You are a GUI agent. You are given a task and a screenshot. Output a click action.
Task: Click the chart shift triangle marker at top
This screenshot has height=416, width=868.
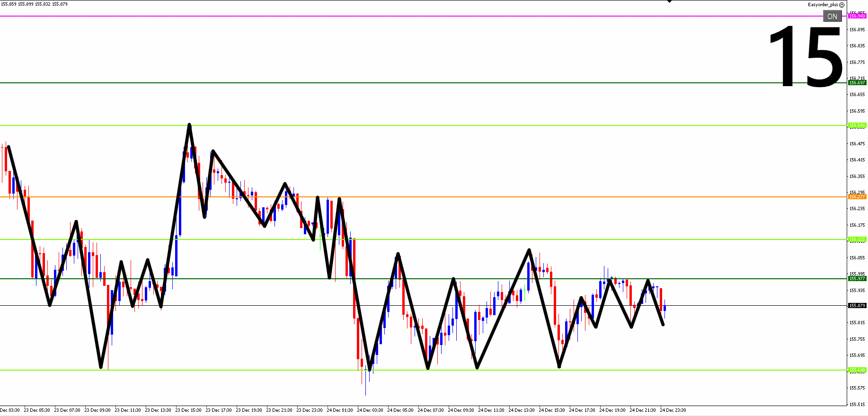click(x=669, y=1)
